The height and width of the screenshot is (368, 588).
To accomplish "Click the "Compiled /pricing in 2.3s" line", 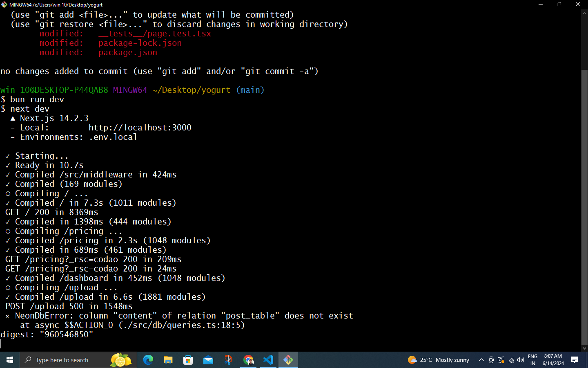I will tap(108, 240).
